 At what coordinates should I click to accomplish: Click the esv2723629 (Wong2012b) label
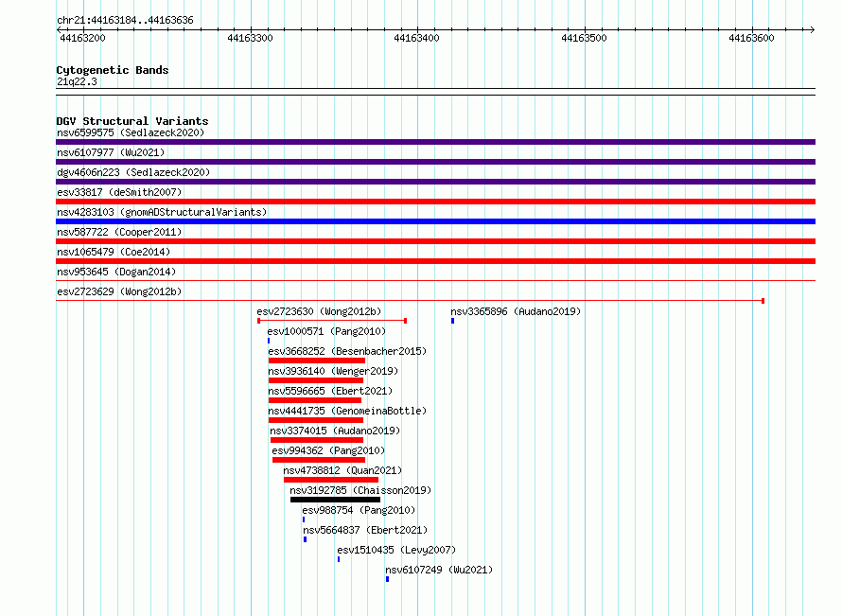[x=119, y=291]
